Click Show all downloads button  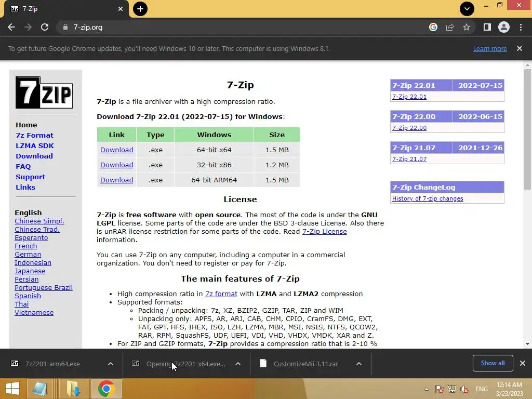[x=493, y=363]
